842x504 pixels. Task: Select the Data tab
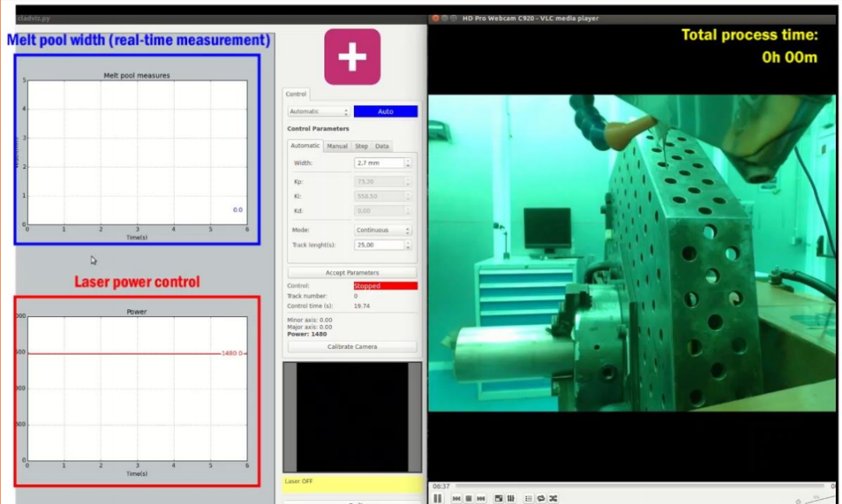pos(382,146)
